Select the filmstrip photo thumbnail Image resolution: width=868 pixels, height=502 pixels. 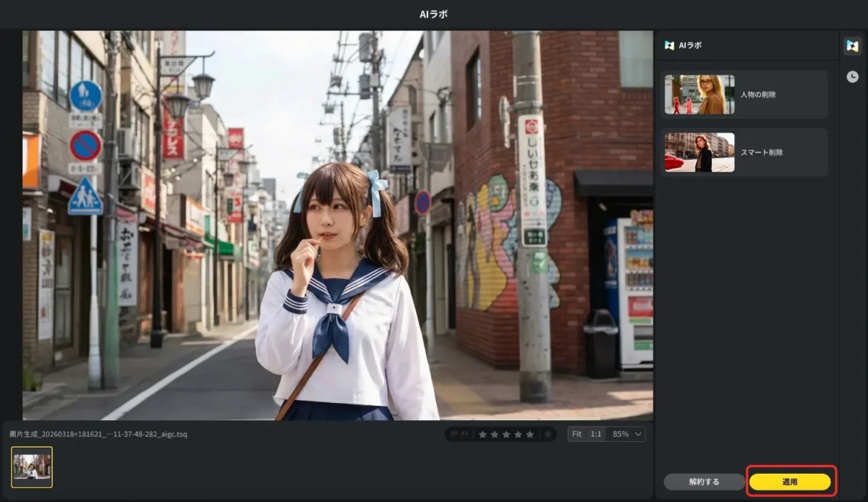point(32,467)
